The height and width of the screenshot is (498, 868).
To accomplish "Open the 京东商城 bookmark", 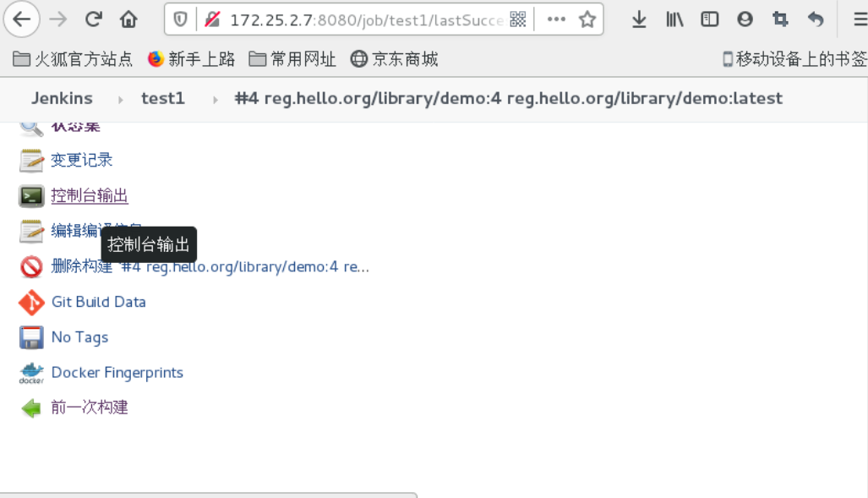I will [x=394, y=58].
